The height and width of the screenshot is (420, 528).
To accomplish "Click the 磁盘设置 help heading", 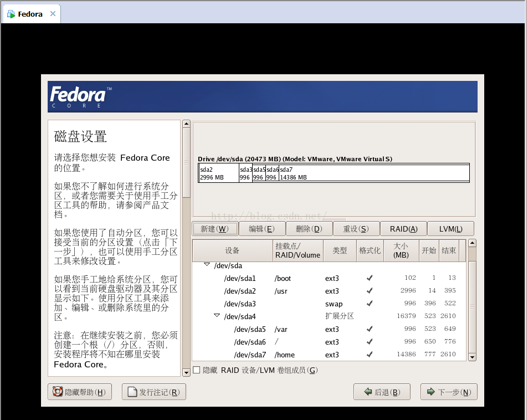I will [80, 136].
